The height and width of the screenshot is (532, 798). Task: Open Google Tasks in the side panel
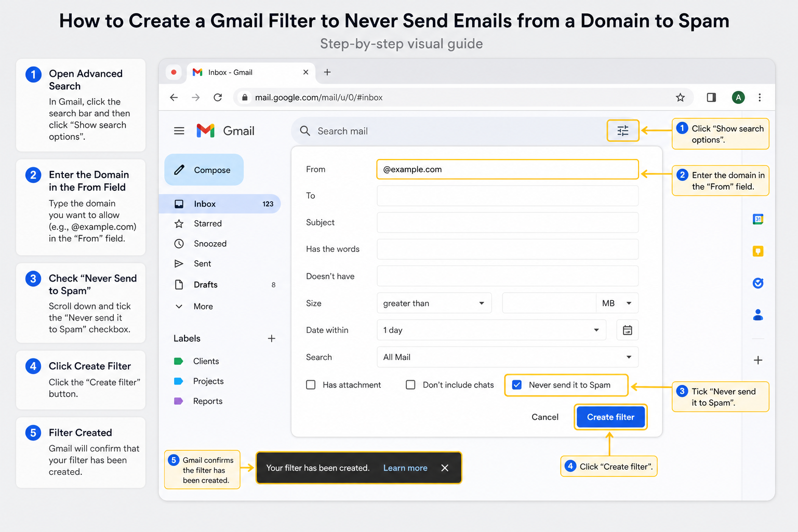tap(758, 283)
